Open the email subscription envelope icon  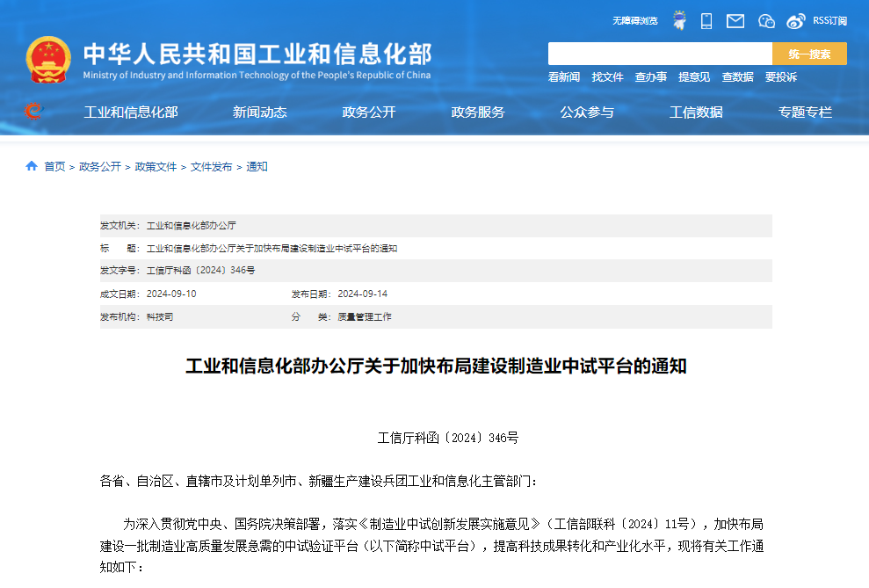click(735, 20)
